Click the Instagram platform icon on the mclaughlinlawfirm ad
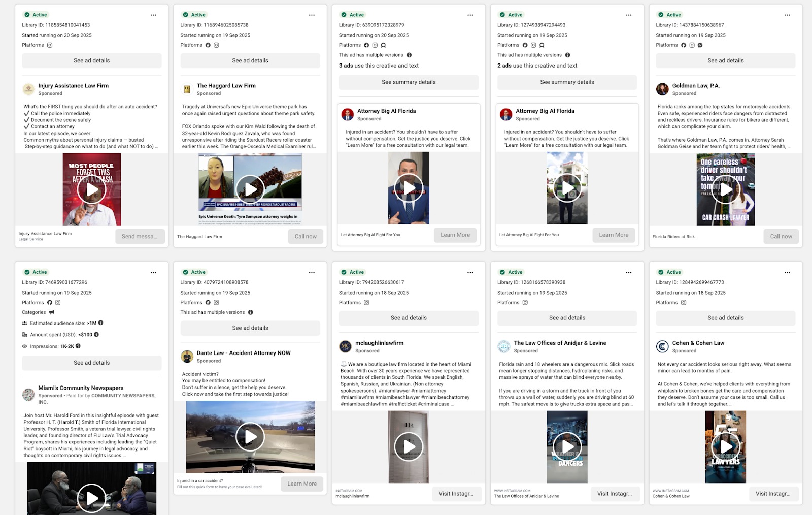The image size is (812, 515). (x=366, y=303)
